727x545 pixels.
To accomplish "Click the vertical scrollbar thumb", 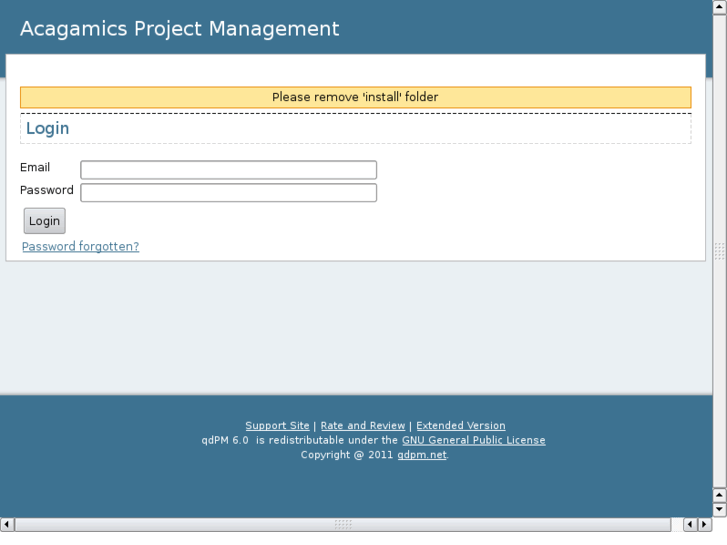I will 719,250.
